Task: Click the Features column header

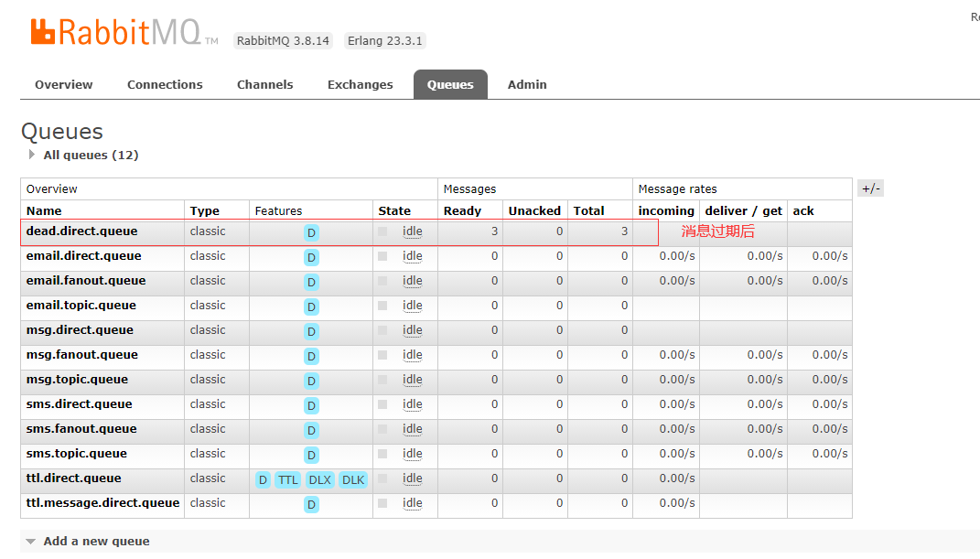Action: point(279,211)
